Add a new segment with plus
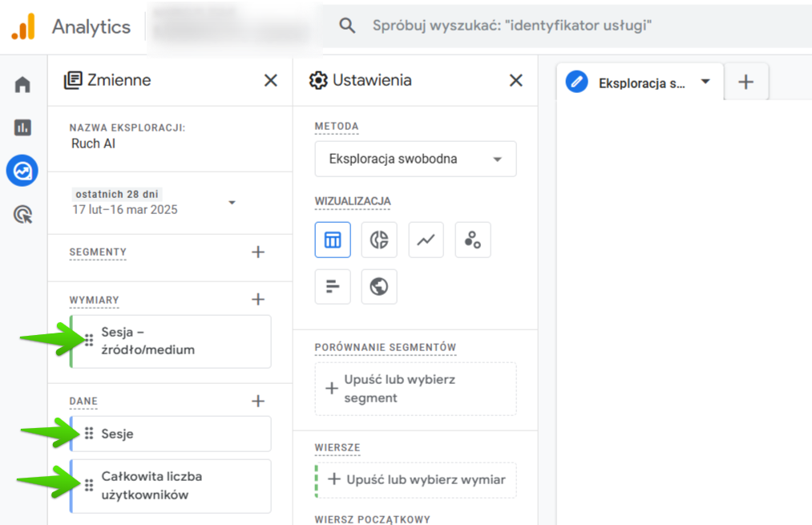The height and width of the screenshot is (525, 812). click(258, 252)
